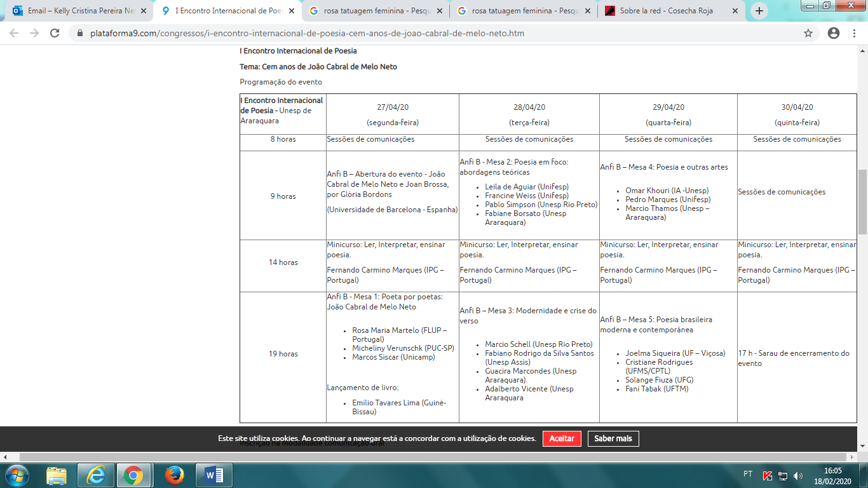Select Chrome icon in the taskbar
Image resolution: width=868 pixels, height=488 pixels.
(x=133, y=475)
